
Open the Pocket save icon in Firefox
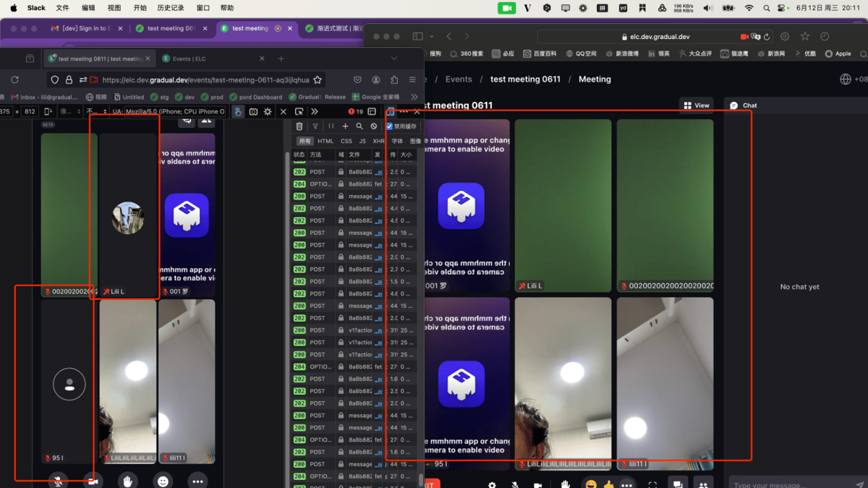[357, 80]
